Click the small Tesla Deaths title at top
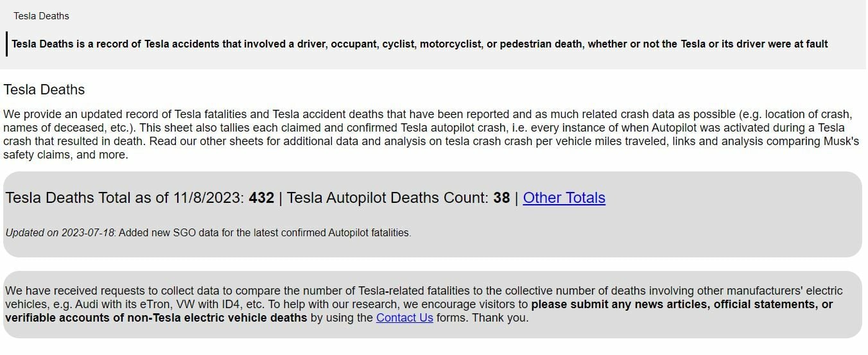The image size is (868, 355). pyautogui.click(x=41, y=16)
